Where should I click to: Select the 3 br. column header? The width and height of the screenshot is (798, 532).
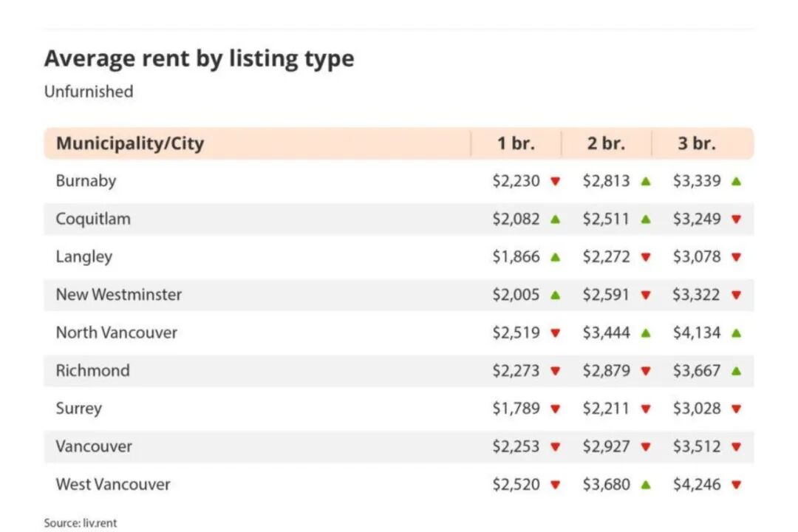[697, 143]
